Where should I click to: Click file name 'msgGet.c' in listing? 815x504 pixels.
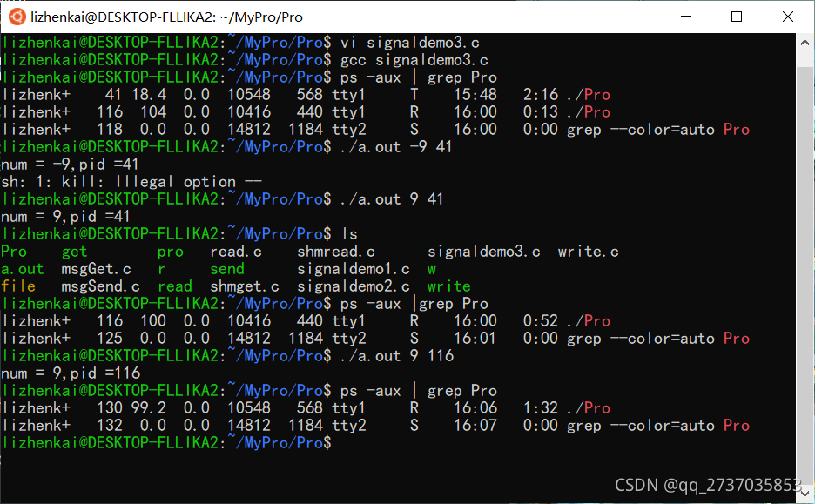click(x=96, y=269)
